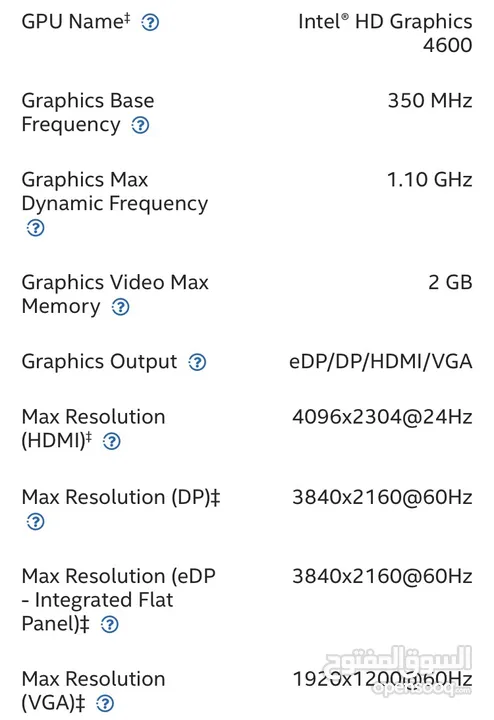Show help for Max Resolution (VGA)
494x720 pixels.
tap(106, 703)
